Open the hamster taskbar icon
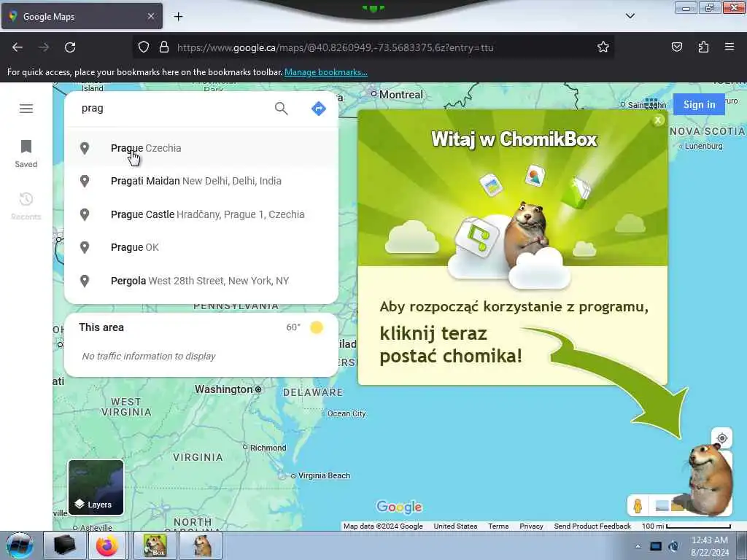 [202, 545]
